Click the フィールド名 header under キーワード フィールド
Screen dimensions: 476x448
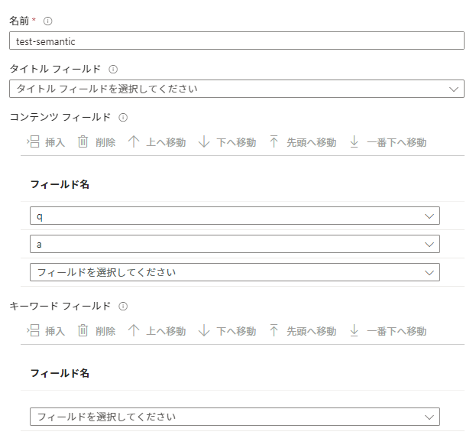click(x=60, y=373)
